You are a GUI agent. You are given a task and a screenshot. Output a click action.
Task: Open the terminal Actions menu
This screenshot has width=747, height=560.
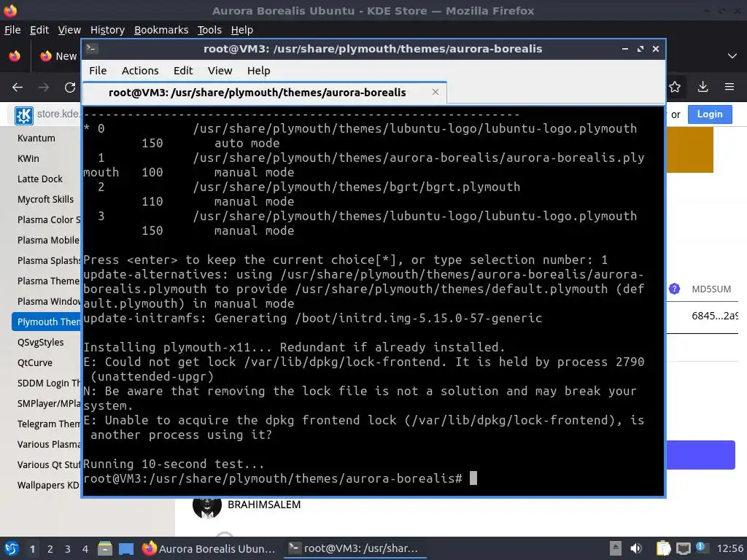[140, 71]
